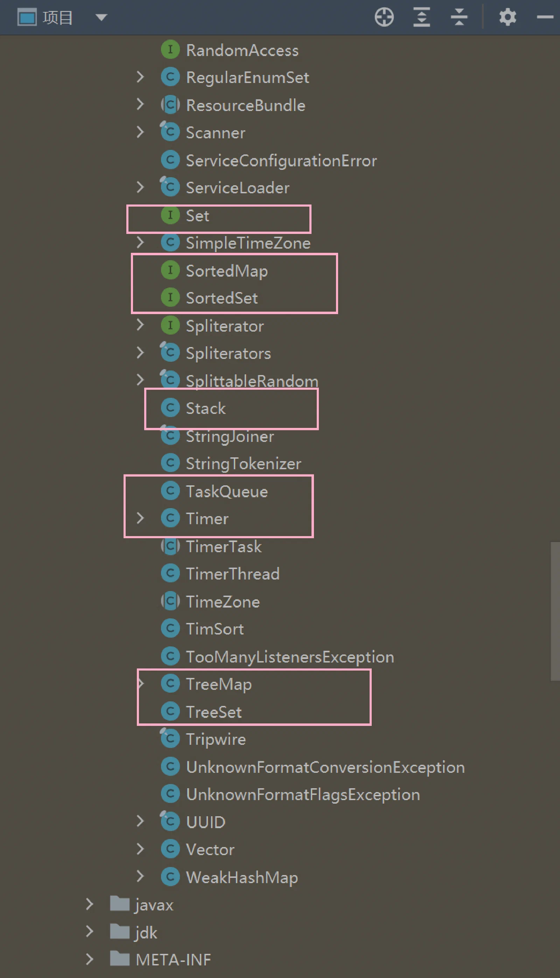Open the project view dropdown arrow
Screen dimensions: 560x978
[x=101, y=17]
